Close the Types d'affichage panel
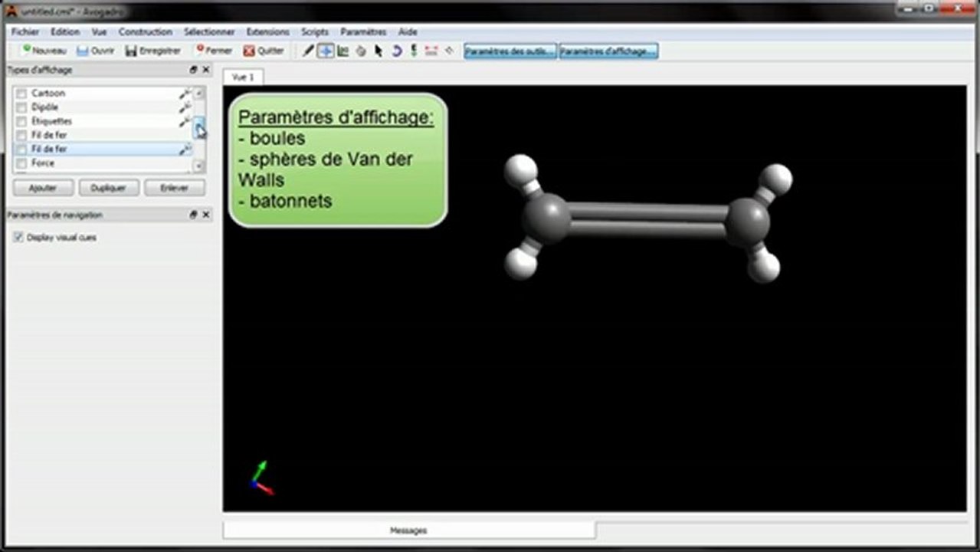 (x=205, y=70)
